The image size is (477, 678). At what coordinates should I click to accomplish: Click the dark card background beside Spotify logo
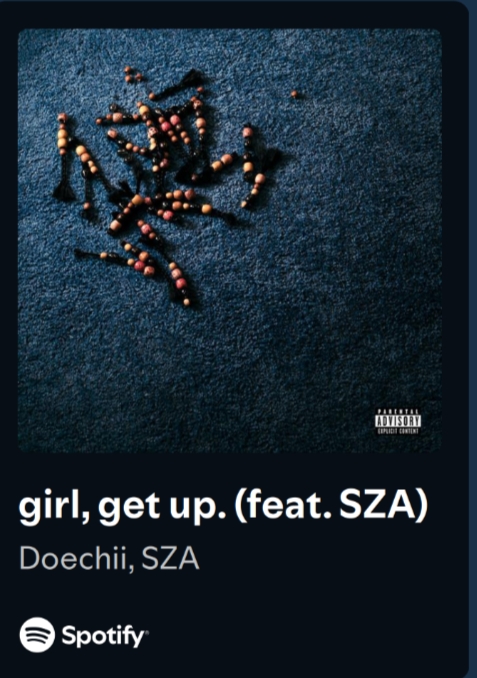[x=303, y=635]
